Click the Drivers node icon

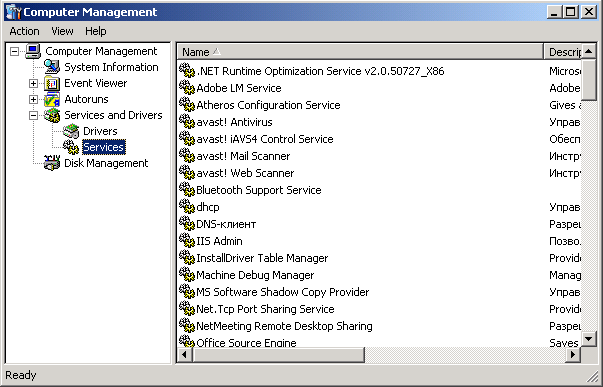tap(71, 131)
